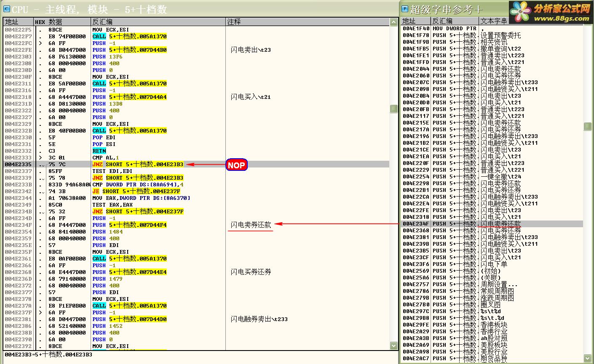Click the 闪电买入\t21 comment in CPU window

click(251, 97)
